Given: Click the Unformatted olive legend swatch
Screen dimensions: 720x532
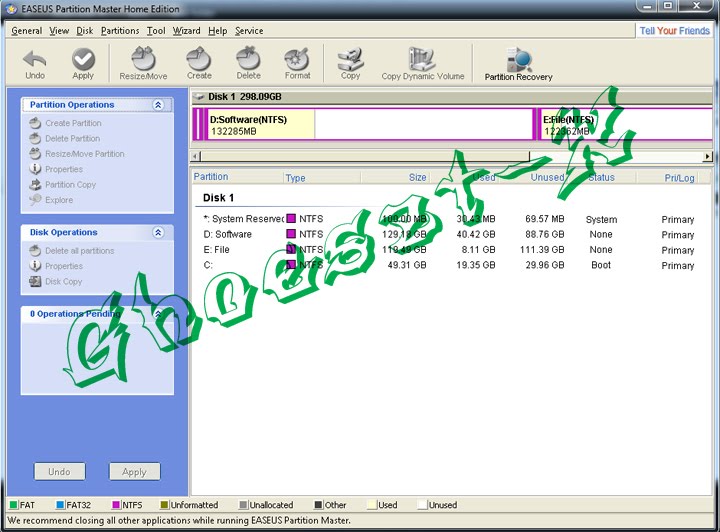Looking at the screenshot, I should pyautogui.click(x=164, y=505).
